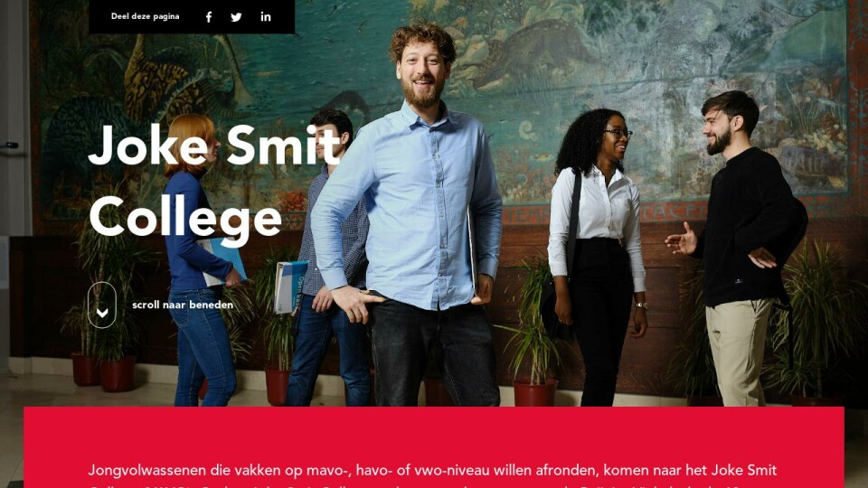
Task: Share this page on LinkedIn
Action: pos(266,16)
